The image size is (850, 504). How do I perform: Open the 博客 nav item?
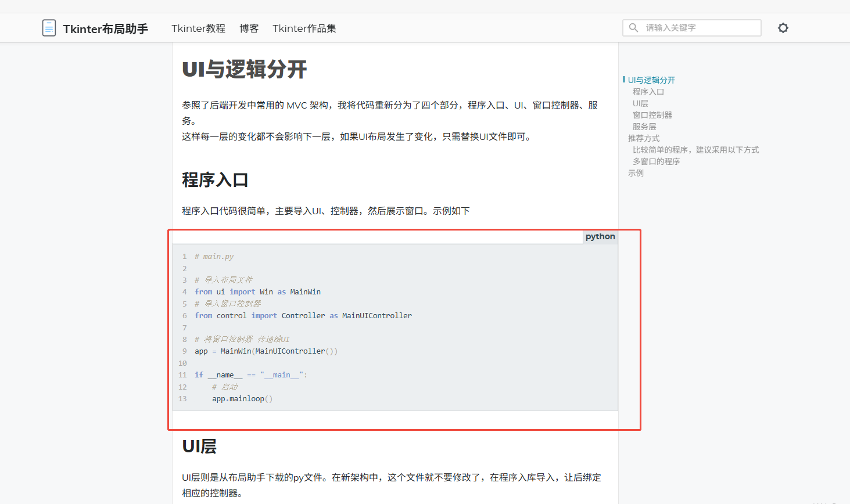(249, 28)
